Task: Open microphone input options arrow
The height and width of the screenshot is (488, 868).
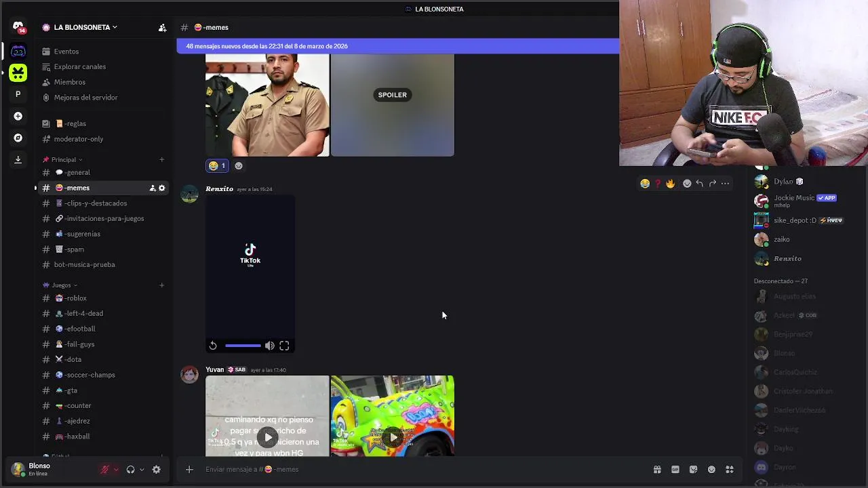Action: (x=116, y=469)
